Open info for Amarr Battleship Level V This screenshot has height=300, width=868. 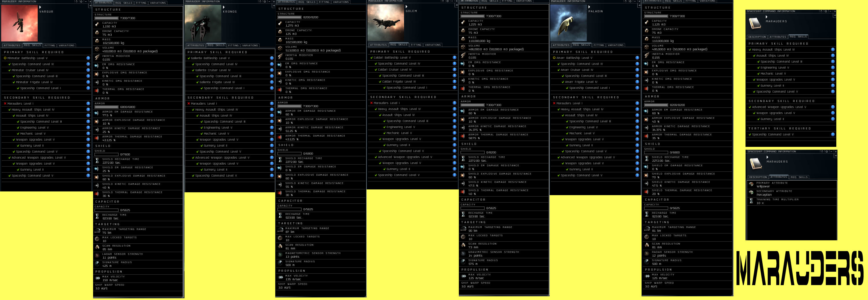pos(637,58)
